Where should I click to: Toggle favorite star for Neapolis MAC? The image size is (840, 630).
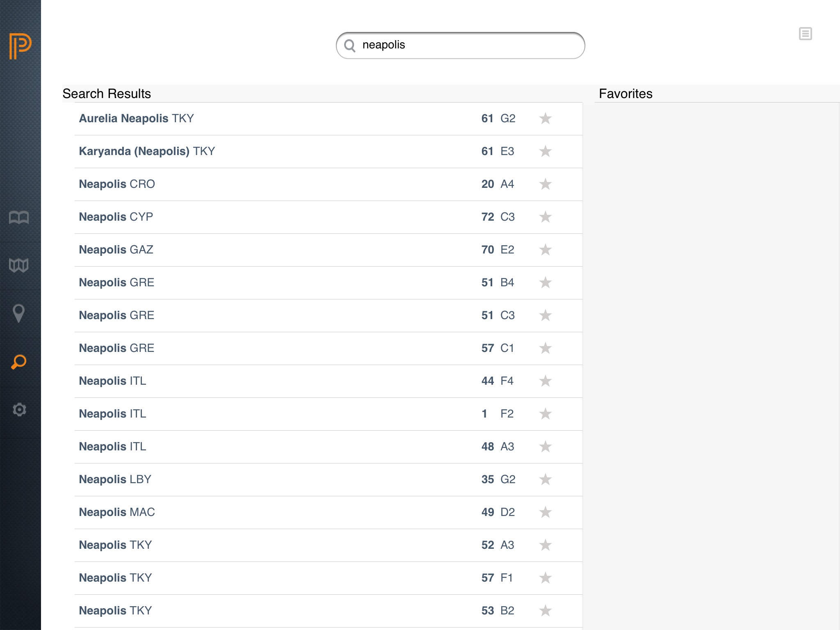click(545, 512)
